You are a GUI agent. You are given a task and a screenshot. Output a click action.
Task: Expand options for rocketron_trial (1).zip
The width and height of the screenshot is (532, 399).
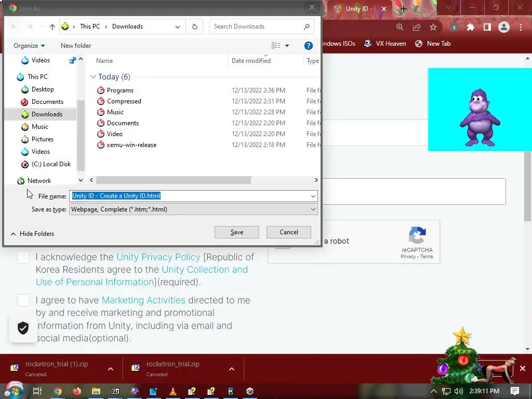(111, 369)
